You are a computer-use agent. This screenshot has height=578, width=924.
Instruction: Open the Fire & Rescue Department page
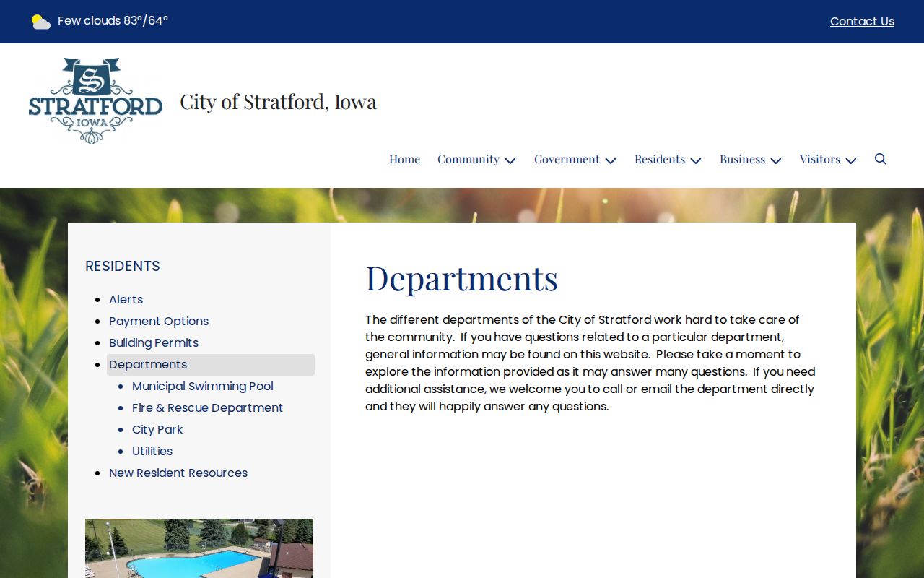pos(207,407)
